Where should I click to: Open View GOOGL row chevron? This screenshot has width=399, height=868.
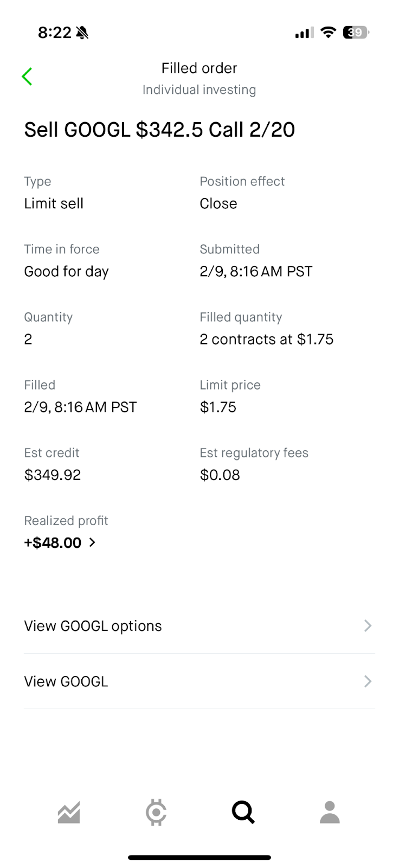pyautogui.click(x=368, y=681)
